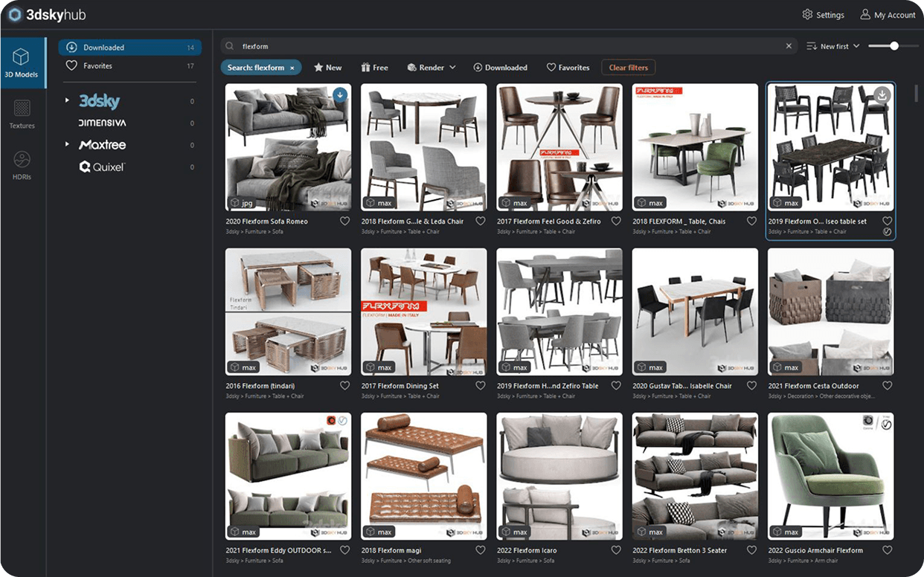
Task: Open the Flexform (tindari) thumbnail
Action: click(x=289, y=312)
